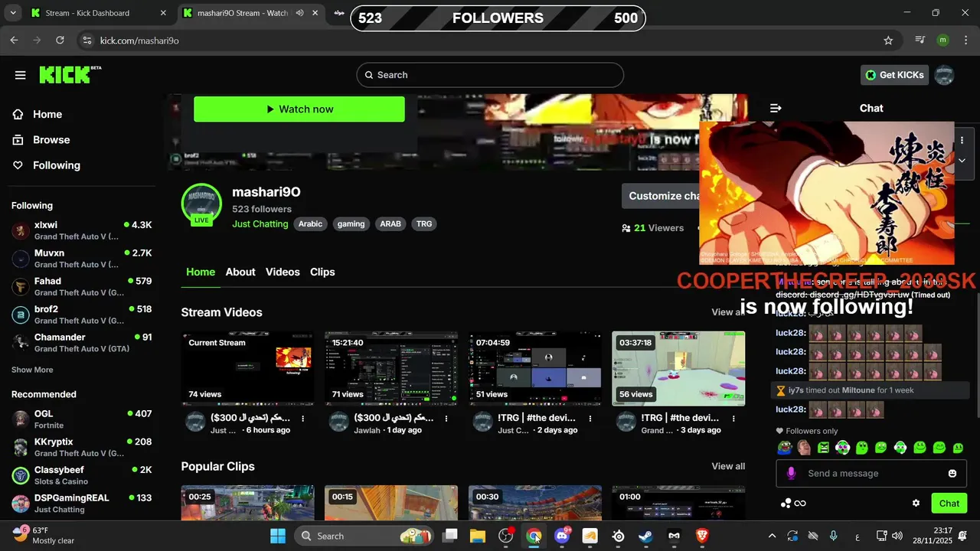Open options for the 15:21:40 video
The image size is (980, 551).
point(446,419)
